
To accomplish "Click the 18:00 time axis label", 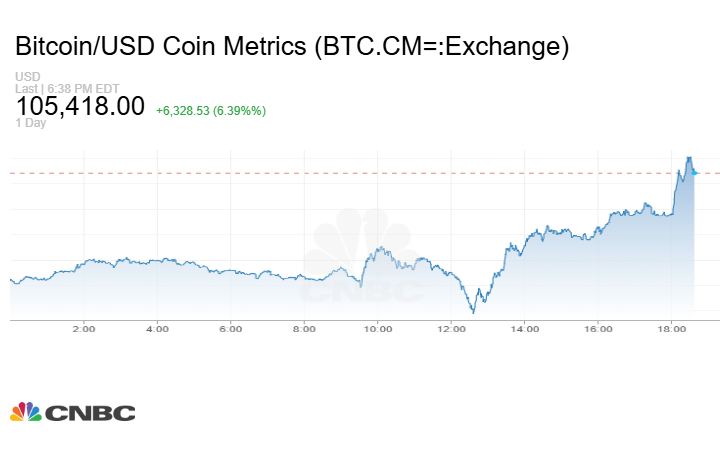I will click(671, 328).
